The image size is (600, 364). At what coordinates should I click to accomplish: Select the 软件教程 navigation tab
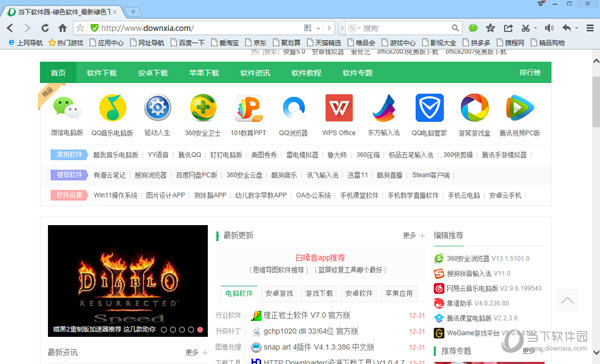[306, 73]
